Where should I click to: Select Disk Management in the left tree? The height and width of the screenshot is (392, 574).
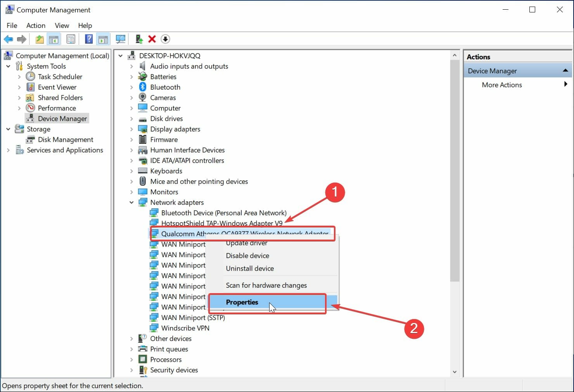[x=66, y=140]
